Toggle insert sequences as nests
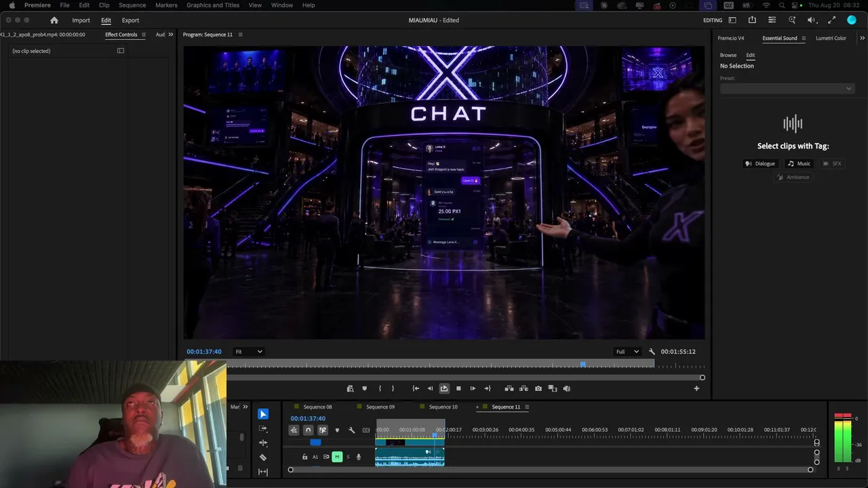 [x=294, y=430]
